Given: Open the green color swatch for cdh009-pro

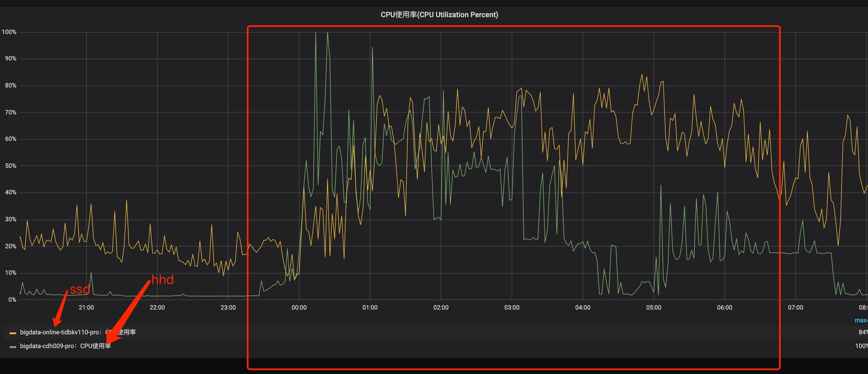Looking at the screenshot, I should pyautogui.click(x=13, y=347).
